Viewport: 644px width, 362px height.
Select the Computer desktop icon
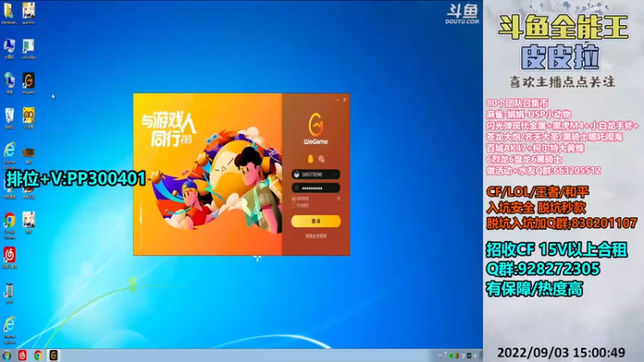pyautogui.click(x=9, y=48)
